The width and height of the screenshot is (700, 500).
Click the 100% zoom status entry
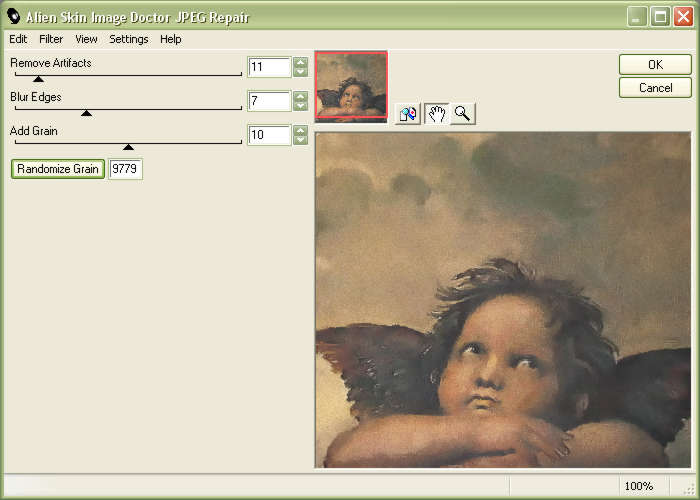[x=639, y=486]
